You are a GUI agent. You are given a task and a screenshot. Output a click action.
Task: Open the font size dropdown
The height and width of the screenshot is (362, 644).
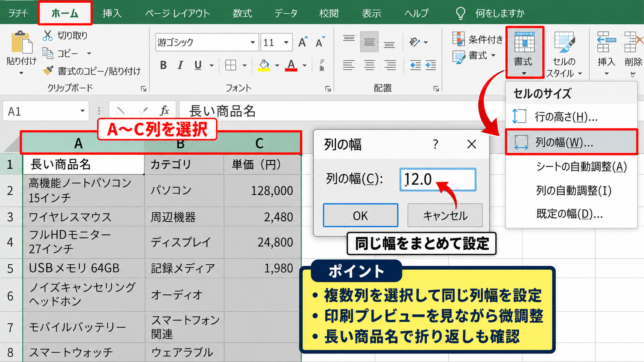coord(286,42)
